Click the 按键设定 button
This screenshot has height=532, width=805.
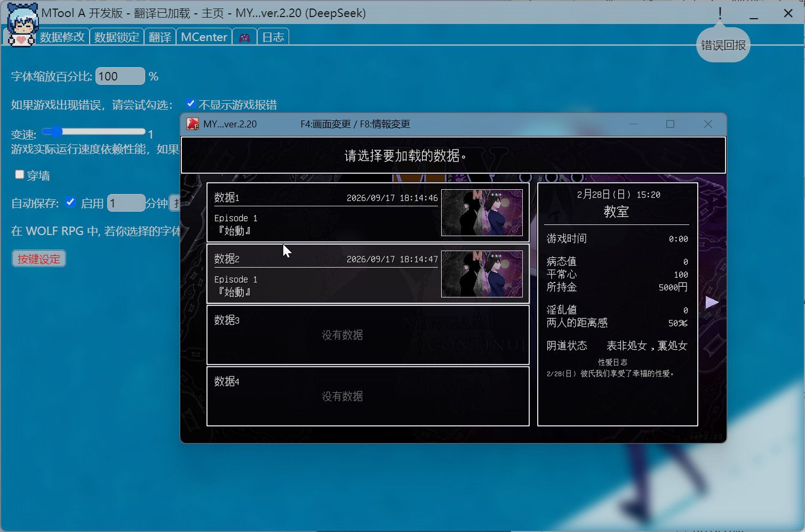click(x=39, y=259)
